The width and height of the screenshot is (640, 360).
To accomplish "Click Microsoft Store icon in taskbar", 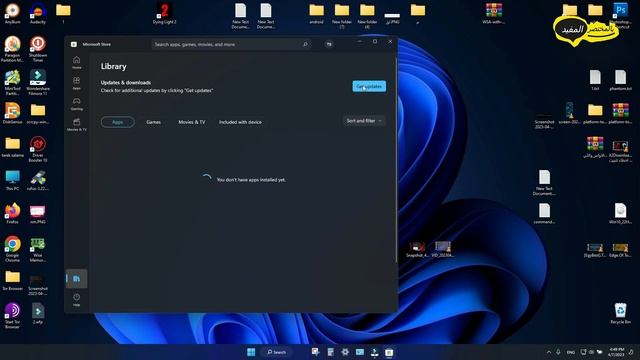I will pos(389,352).
